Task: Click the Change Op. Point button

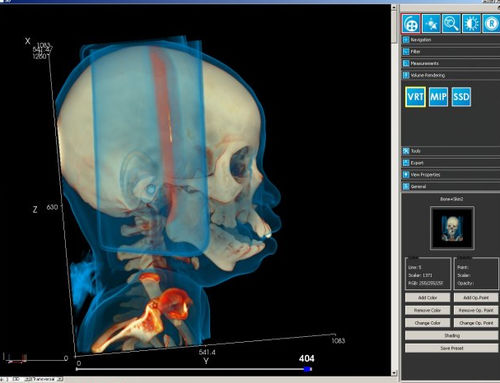Action: coord(476,323)
